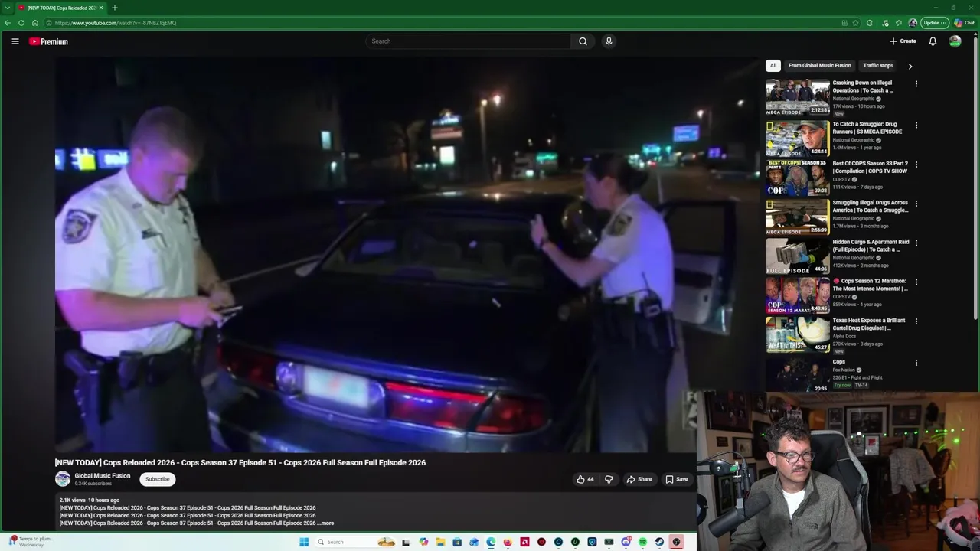980x551 pixels.
Task: Select the All filter chip
Action: 773,66
